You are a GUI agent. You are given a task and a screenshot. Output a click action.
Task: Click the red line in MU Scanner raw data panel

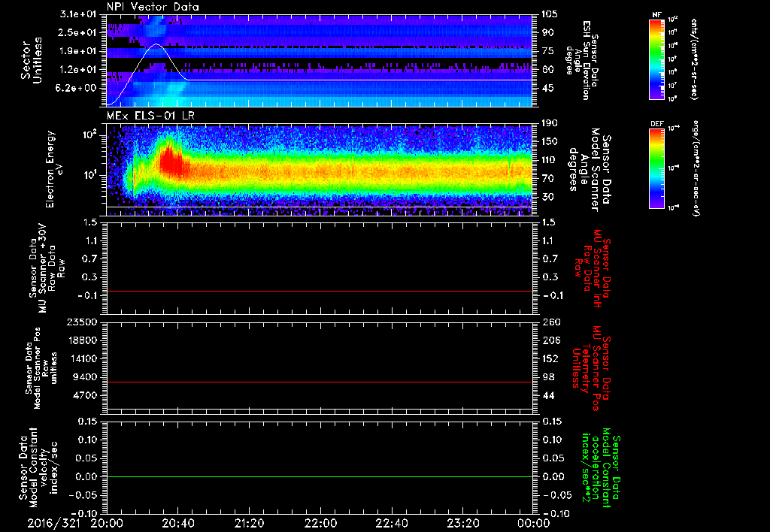point(320,292)
